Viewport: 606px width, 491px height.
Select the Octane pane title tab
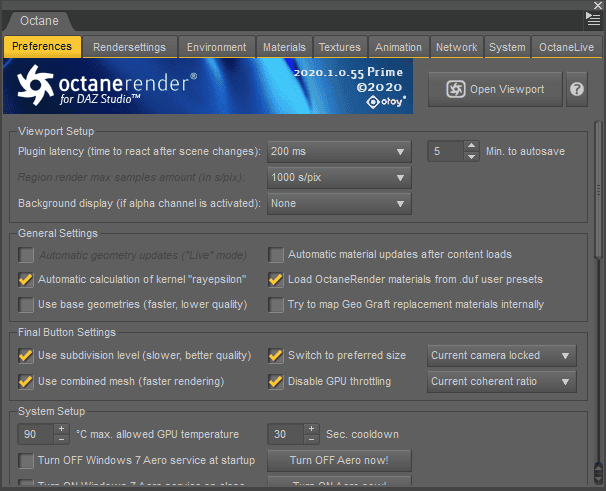39,21
